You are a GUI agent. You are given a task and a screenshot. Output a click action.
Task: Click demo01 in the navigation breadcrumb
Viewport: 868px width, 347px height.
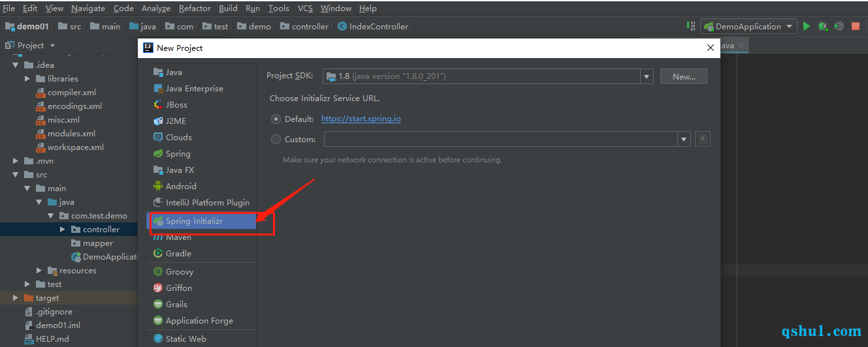pyautogui.click(x=27, y=27)
